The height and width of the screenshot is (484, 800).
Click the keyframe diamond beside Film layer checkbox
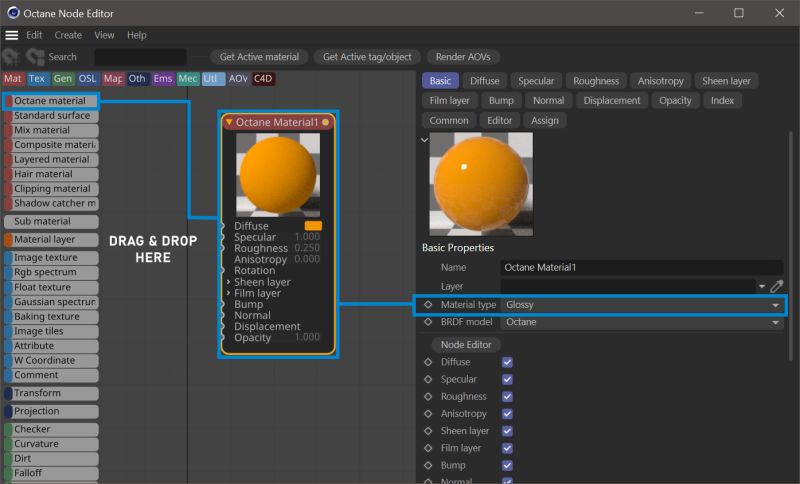(428, 448)
